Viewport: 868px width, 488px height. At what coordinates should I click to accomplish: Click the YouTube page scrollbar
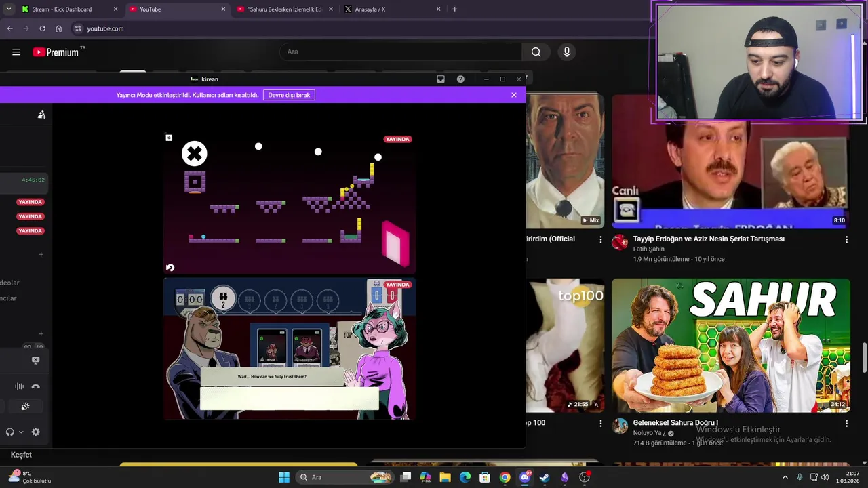864,358
